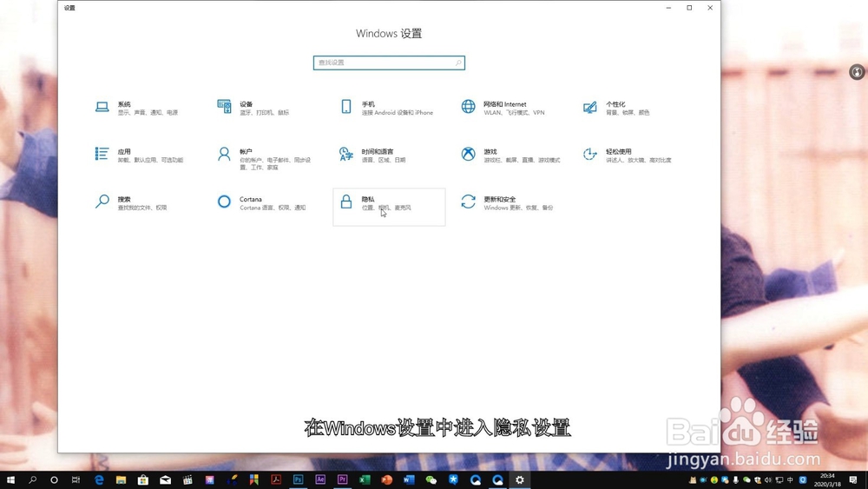Click the Settings gear on the taskbar

point(519,479)
